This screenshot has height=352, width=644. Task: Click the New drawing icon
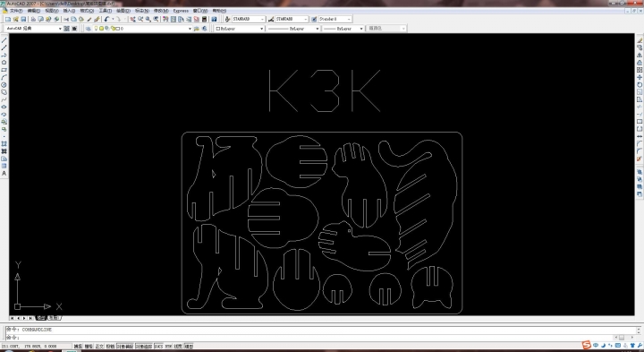8,20
